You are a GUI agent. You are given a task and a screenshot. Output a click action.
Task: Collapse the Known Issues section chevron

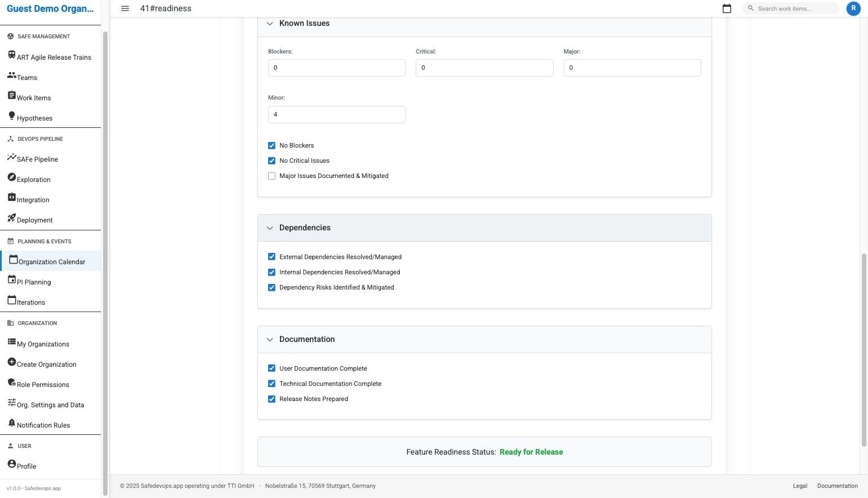[x=270, y=24]
